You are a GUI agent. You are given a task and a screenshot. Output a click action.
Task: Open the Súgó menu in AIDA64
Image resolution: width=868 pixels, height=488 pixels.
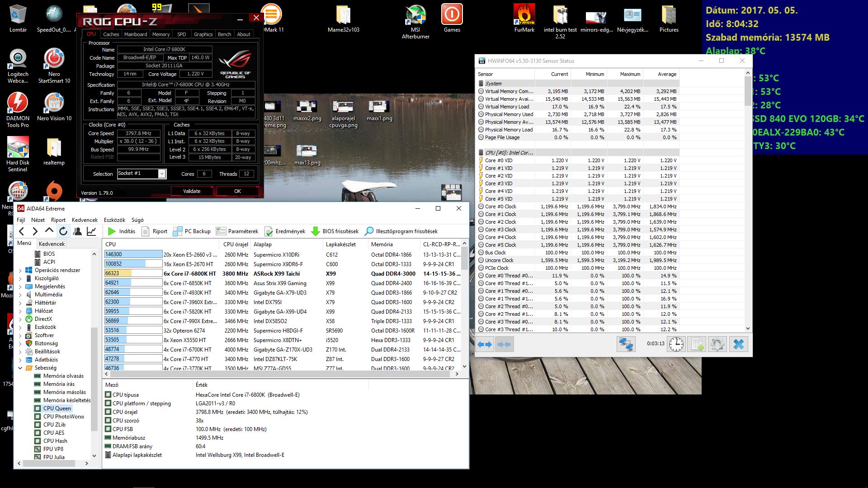137,220
